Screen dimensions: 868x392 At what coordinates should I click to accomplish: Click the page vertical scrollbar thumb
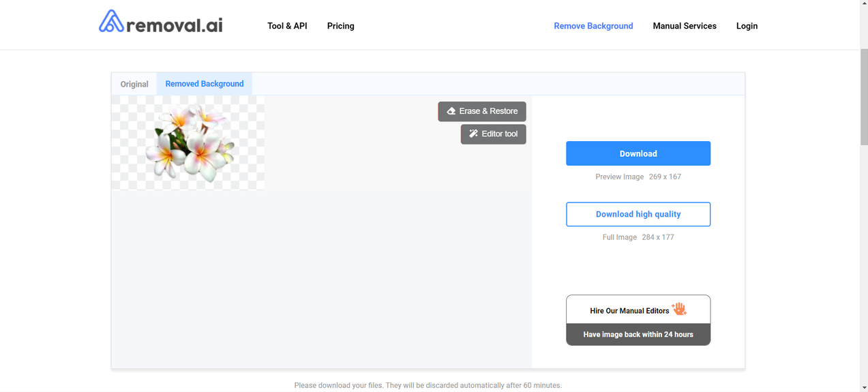863,97
